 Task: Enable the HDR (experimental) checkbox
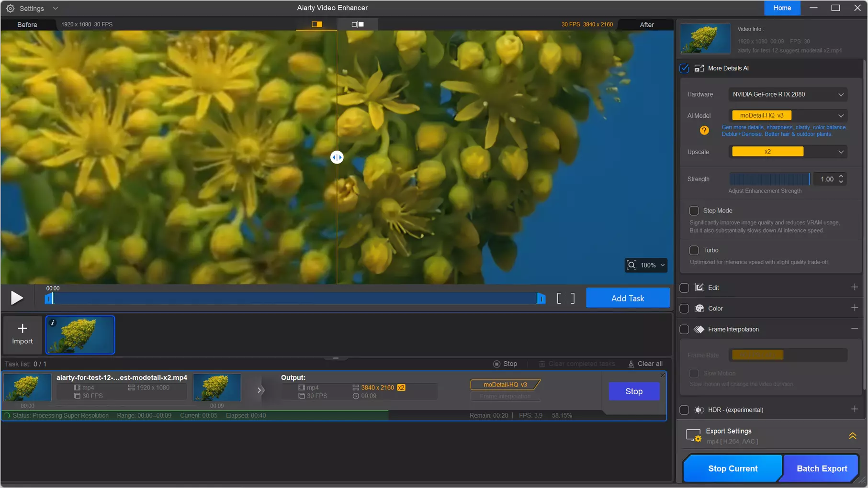pyautogui.click(x=684, y=410)
